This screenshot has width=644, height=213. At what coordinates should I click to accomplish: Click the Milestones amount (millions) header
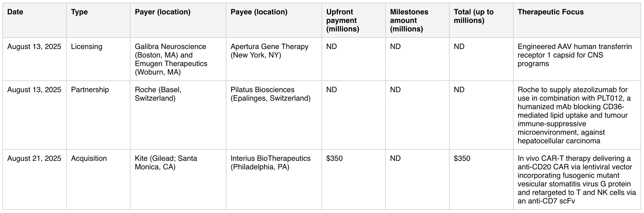tap(409, 20)
